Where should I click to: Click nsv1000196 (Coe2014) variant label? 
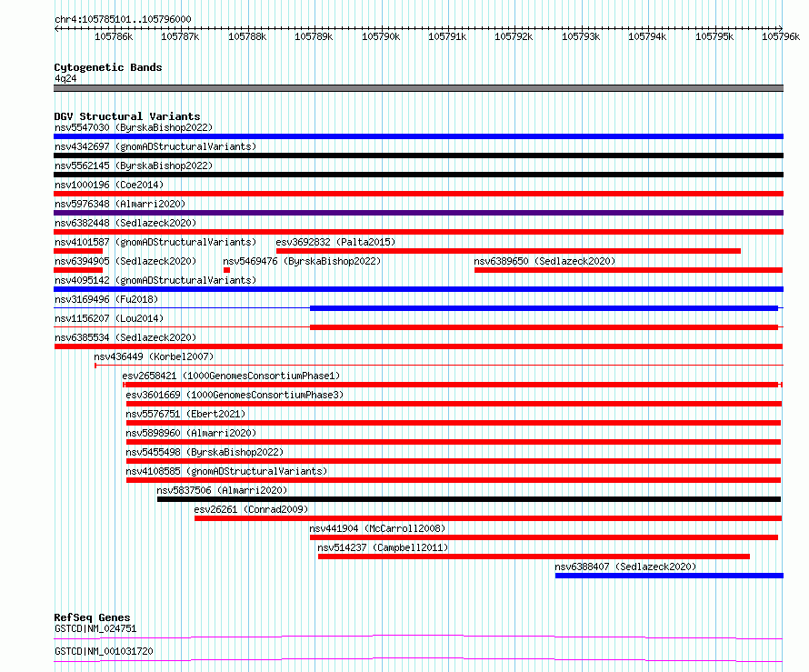109,185
